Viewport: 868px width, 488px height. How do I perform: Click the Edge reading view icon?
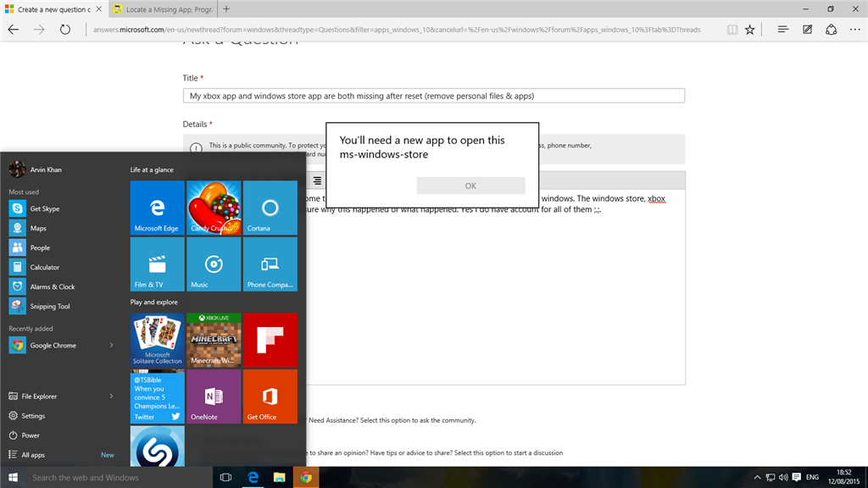732,30
